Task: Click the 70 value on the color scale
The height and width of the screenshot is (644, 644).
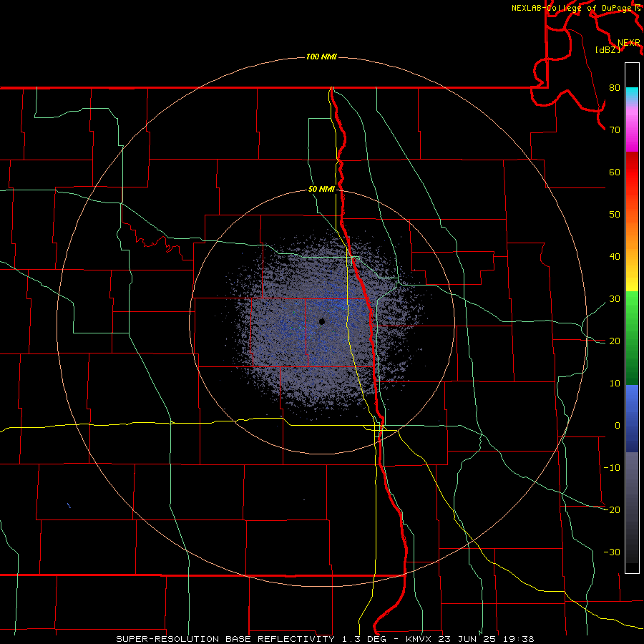Action: tap(615, 130)
